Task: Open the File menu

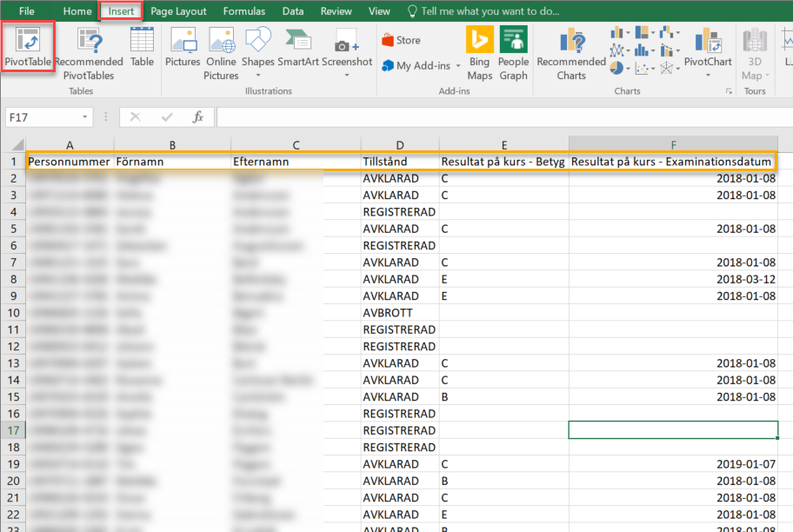Action: 27,11
